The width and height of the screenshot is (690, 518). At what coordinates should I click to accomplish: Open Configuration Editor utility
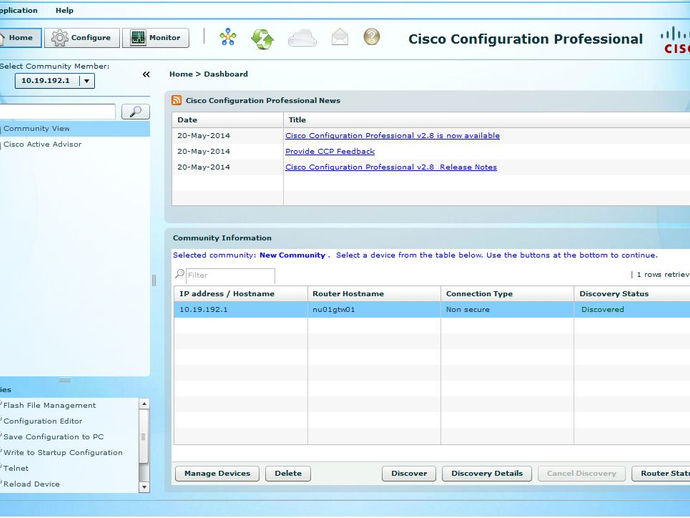pyautogui.click(x=43, y=421)
